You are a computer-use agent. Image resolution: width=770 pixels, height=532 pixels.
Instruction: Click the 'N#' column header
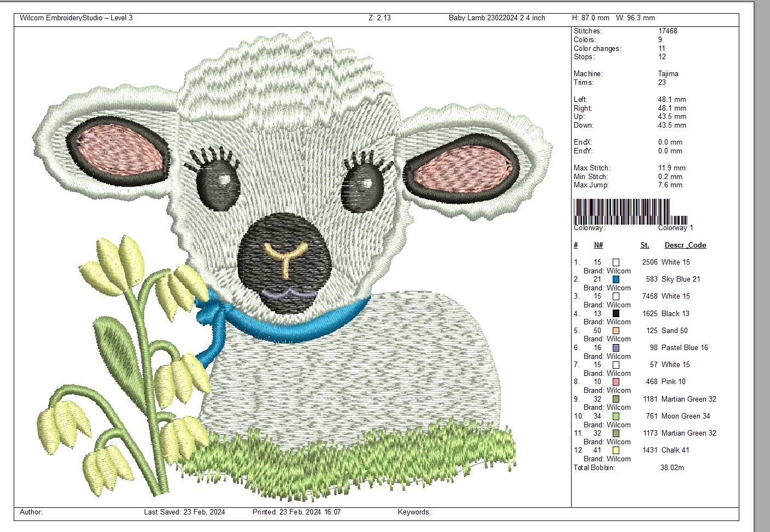(598, 245)
